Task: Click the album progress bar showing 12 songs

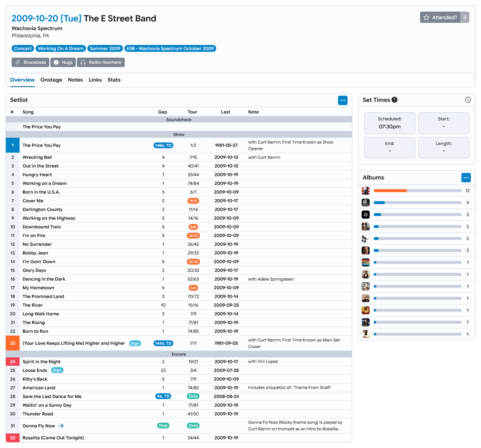Action: coord(418,191)
